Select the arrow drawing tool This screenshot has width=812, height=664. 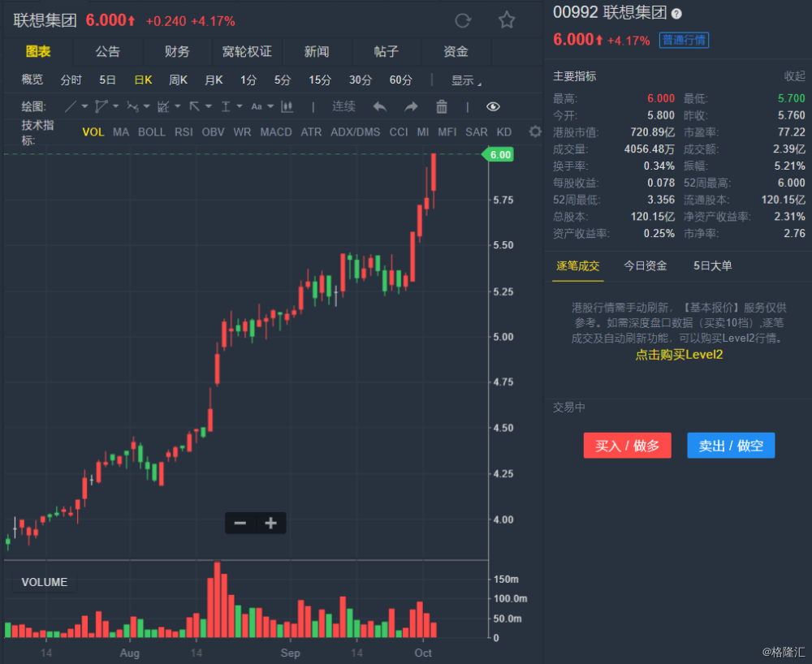(194, 106)
